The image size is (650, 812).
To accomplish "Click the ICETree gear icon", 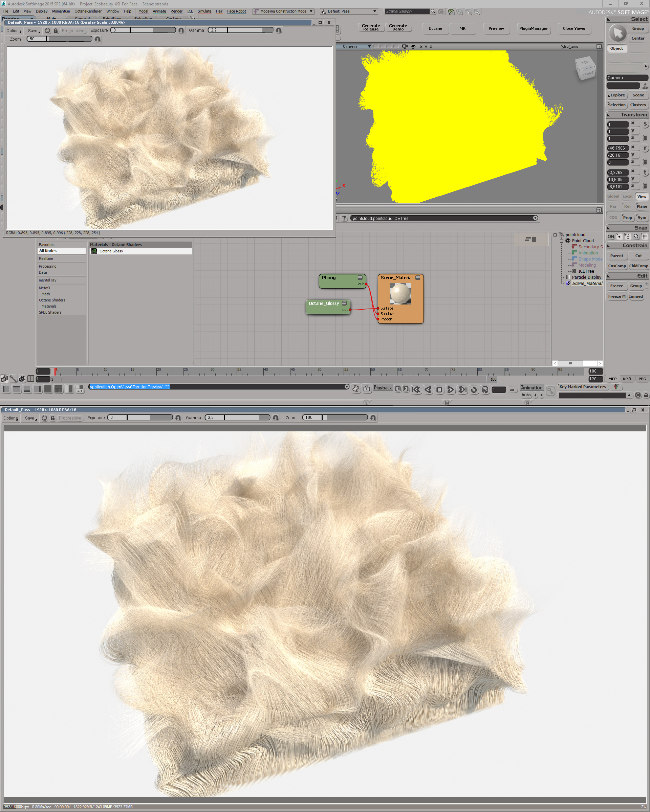I will coord(574,271).
